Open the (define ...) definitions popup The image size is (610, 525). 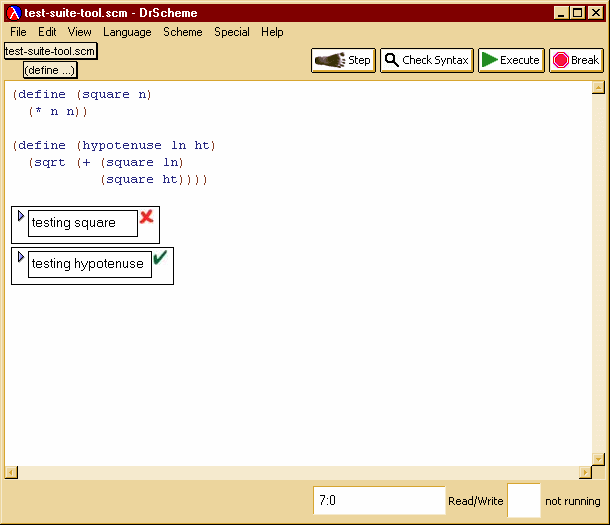click(x=50, y=70)
